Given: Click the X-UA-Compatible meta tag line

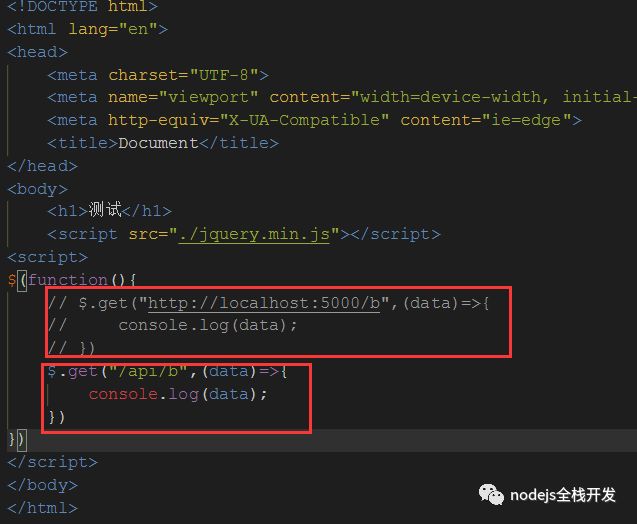Looking at the screenshot, I should 315,120.
